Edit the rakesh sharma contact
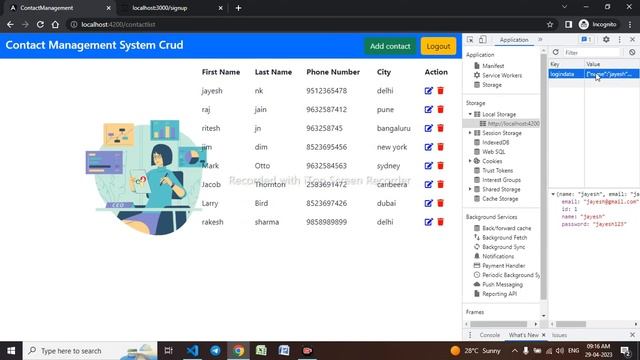Image resolution: width=640 pixels, height=360 pixels. [x=428, y=222]
